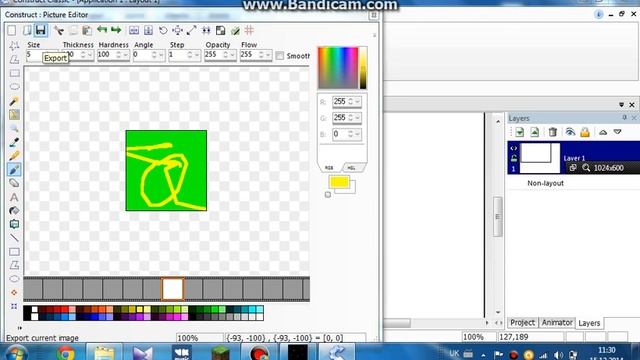Pick a color from the rainbow spectrum
The height and width of the screenshot is (360, 640).
pos(338,68)
